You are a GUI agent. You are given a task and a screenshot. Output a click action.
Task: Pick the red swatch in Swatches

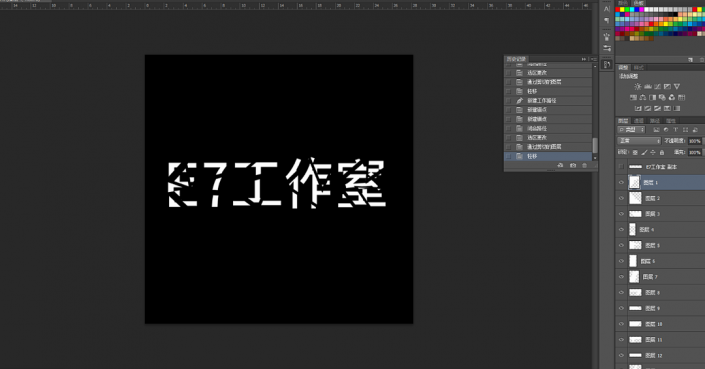pyautogui.click(x=618, y=9)
